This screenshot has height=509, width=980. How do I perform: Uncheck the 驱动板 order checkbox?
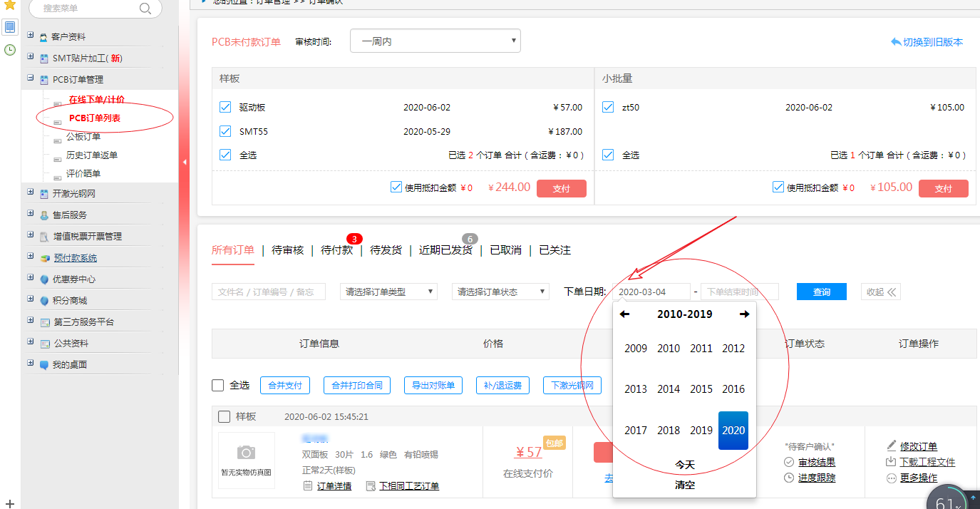pos(225,107)
